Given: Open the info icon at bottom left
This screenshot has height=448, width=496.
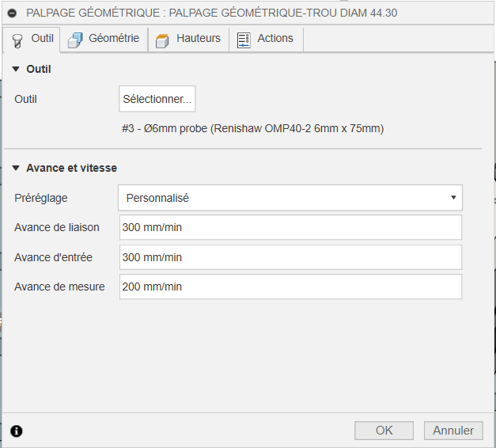Looking at the screenshot, I should pyautogui.click(x=17, y=431).
